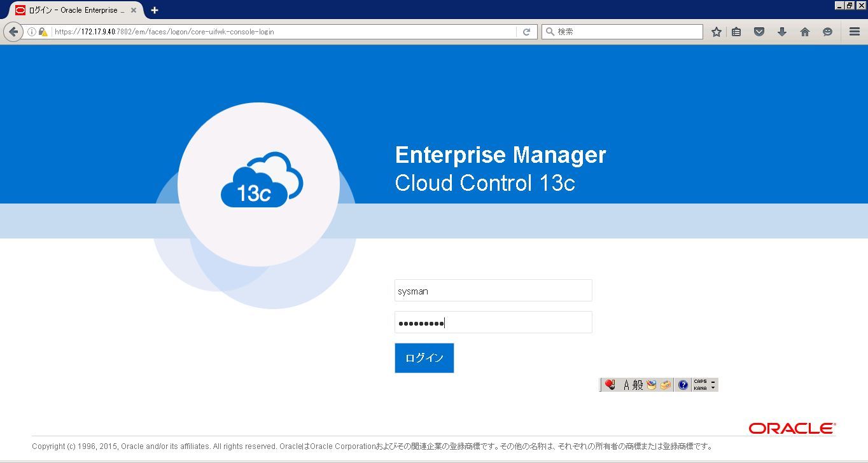Open the IME pad tools icon
This screenshot has width=868, height=463.
(x=651, y=385)
